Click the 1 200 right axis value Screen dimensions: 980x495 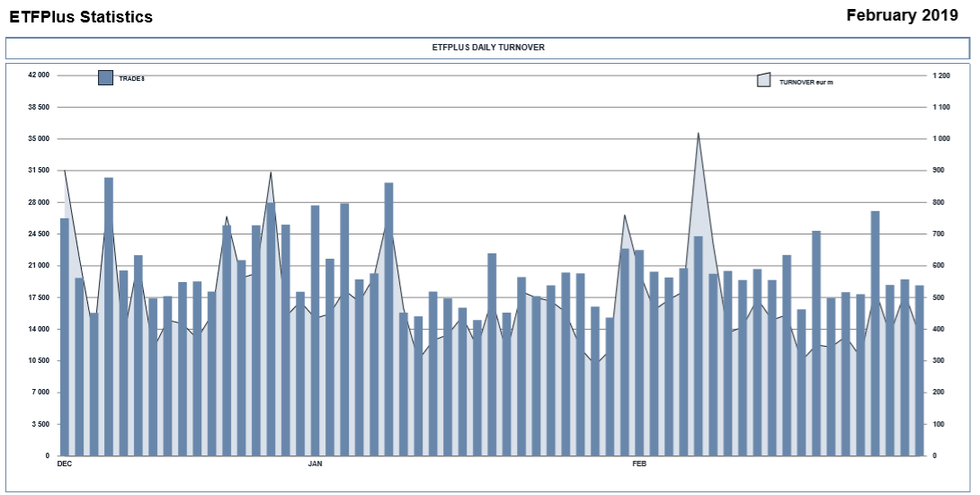pos(941,75)
